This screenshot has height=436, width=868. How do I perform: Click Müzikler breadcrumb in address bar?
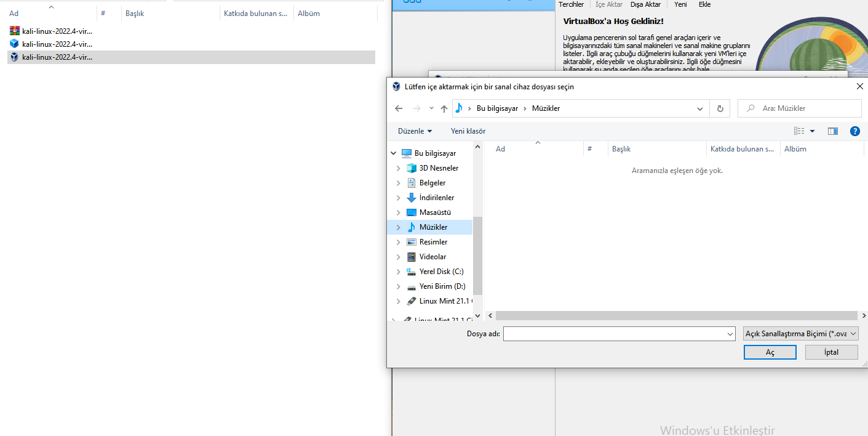tap(546, 108)
